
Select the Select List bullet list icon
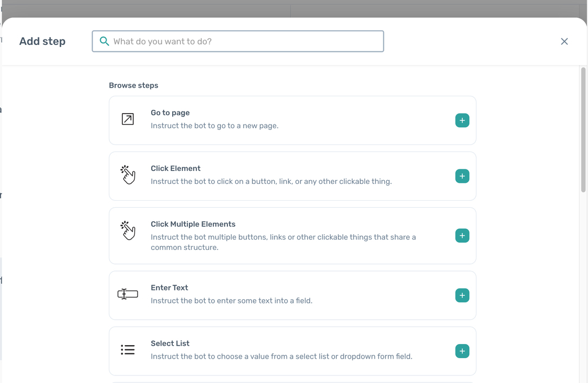click(128, 350)
